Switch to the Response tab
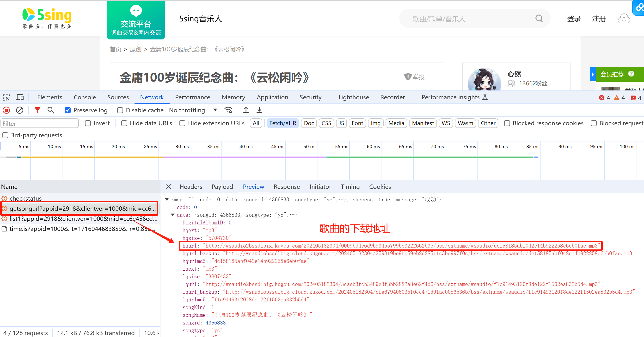 tap(287, 187)
